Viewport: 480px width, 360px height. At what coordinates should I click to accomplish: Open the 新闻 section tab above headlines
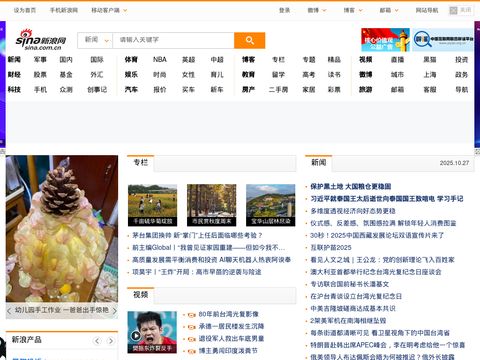pos(318,163)
